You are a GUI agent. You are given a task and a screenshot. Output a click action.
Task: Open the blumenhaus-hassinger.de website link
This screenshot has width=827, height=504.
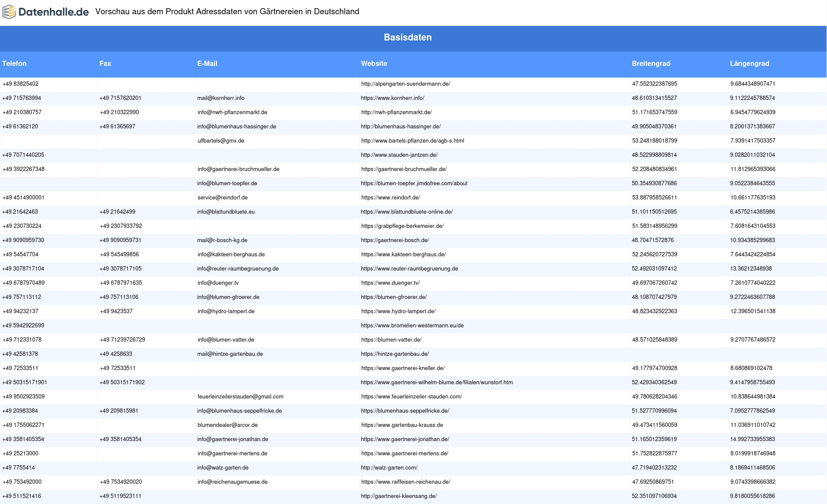[x=401, y=127]
